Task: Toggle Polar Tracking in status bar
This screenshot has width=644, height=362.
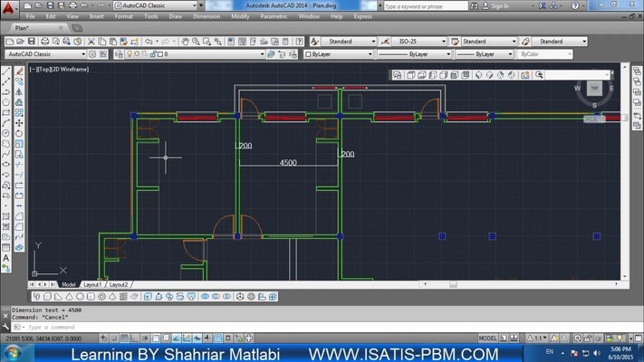Action: pos(146,338)
